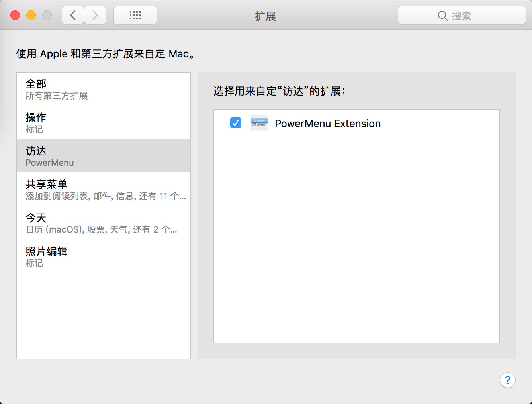Select the 操作 category in sidebar

coord(104,123)
